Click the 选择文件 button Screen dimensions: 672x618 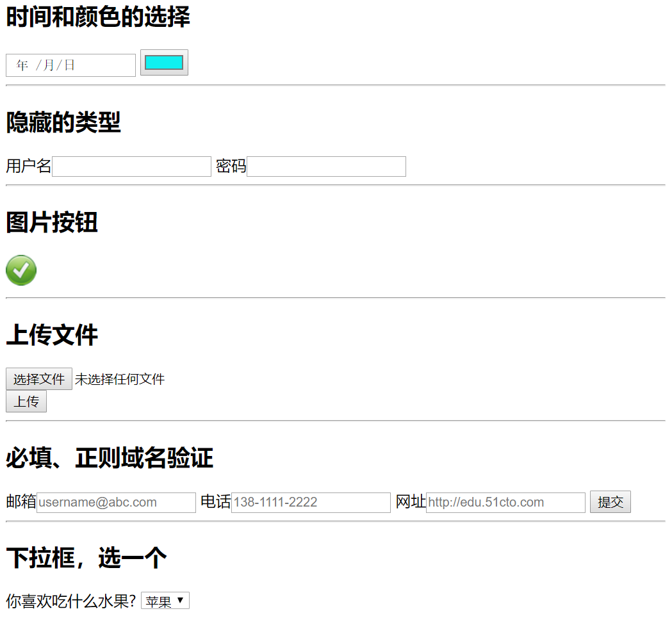(x=39, y=379)
